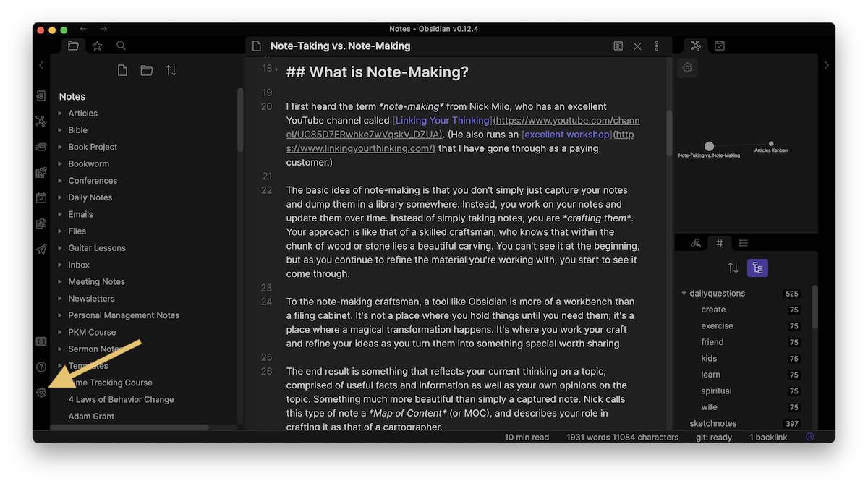Open the Settings gear in the left ribbon
Image resolution: width=868 pixels, height=486 pixels.
click(x=41, y=393)
